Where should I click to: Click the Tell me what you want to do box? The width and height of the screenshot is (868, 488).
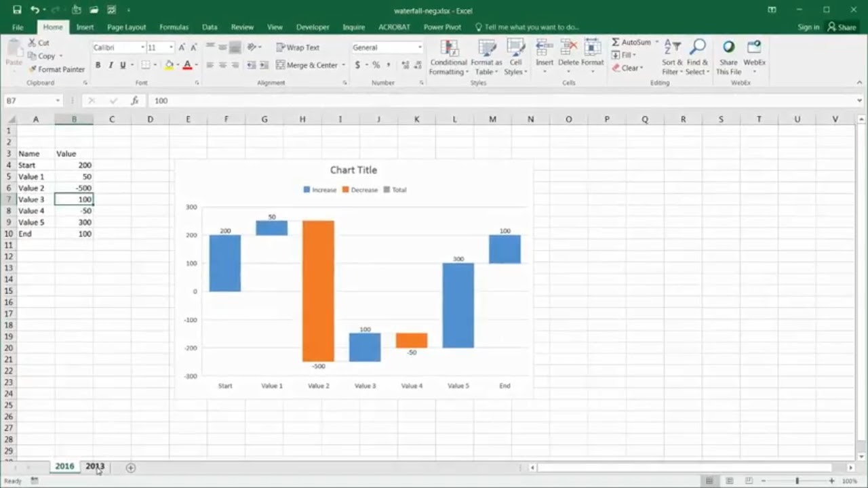(x=527, y=27)
